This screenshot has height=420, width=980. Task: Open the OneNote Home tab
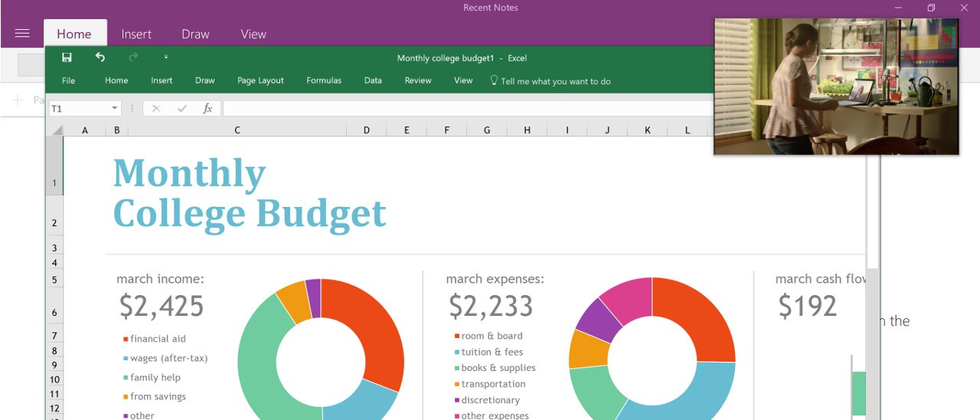pyautogui.click(x=74, y=34)
